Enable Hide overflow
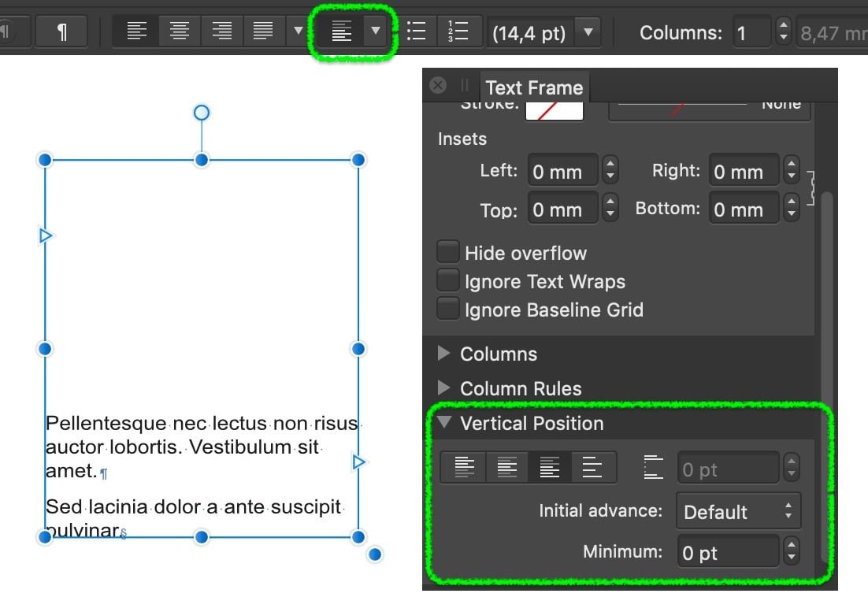This screenshot has height=597, width=868. 447,251
